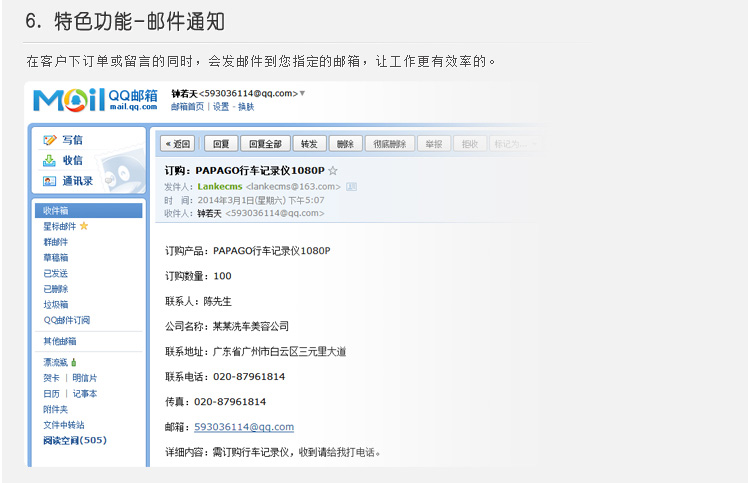Image resolution: width=750 pixels, height=483 pixels.
Task: Click the 回复 reply button
Action: pos(221,144)
